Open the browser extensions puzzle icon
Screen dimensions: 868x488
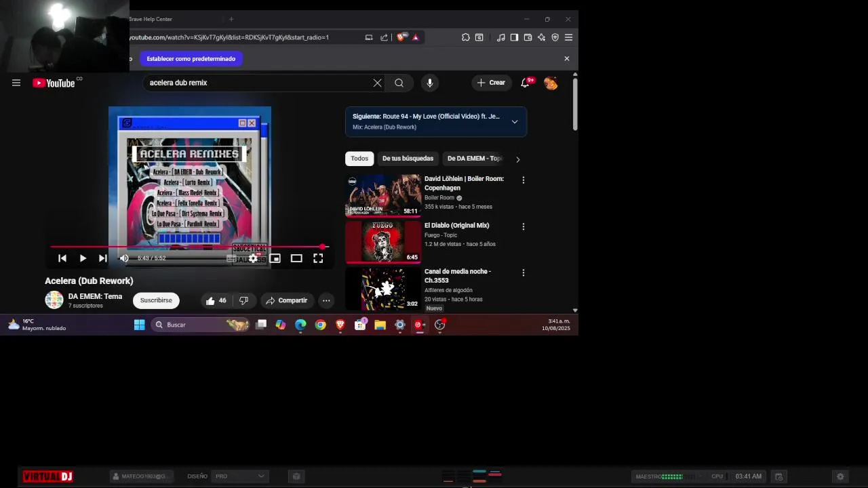pyautogui.click(x=466, y=37)
